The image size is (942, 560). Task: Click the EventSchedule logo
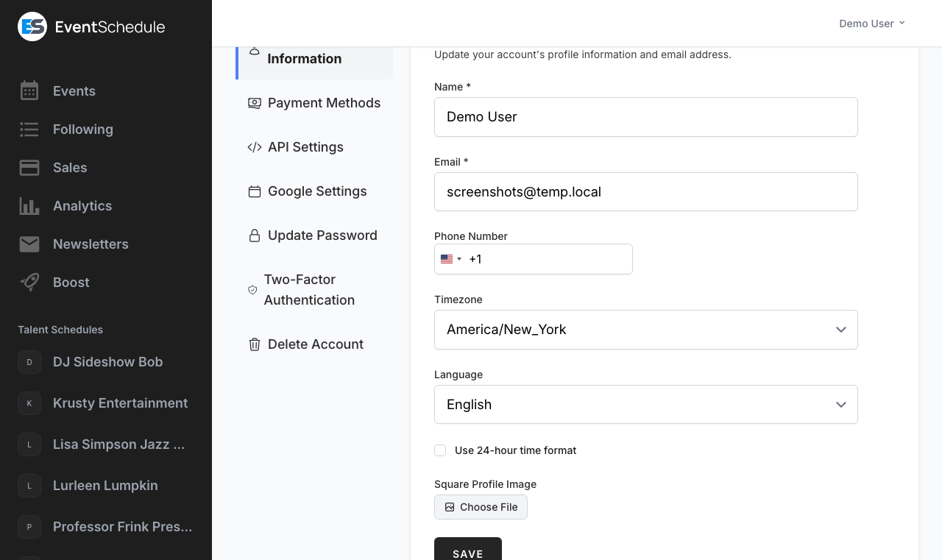tap(91, 26)
